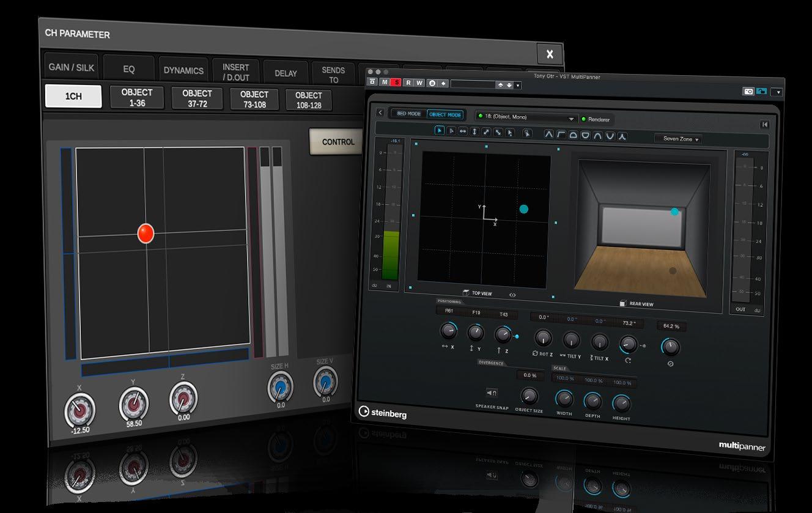Select the tunnel elevation pattern icon
The height and width of the screenshot is (513, 812).
coord(597,136)
